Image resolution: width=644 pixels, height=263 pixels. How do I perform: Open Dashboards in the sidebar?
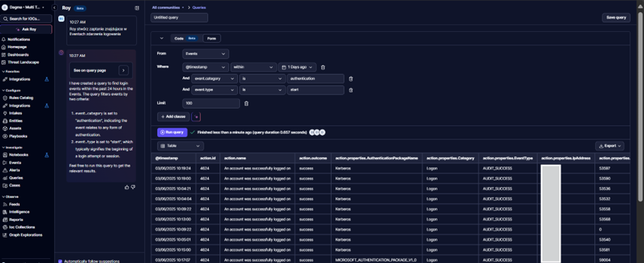tap(18, 55)
